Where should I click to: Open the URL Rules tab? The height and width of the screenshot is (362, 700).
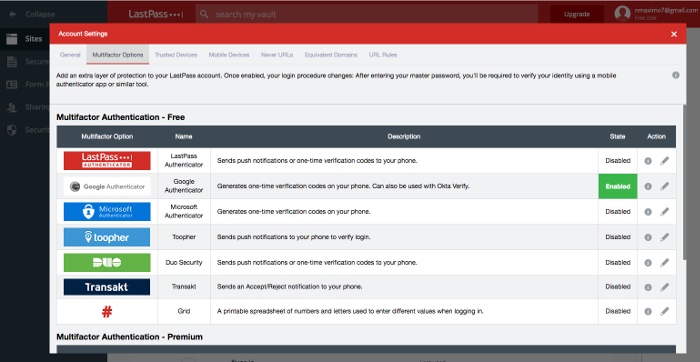[x=383, y=55]
